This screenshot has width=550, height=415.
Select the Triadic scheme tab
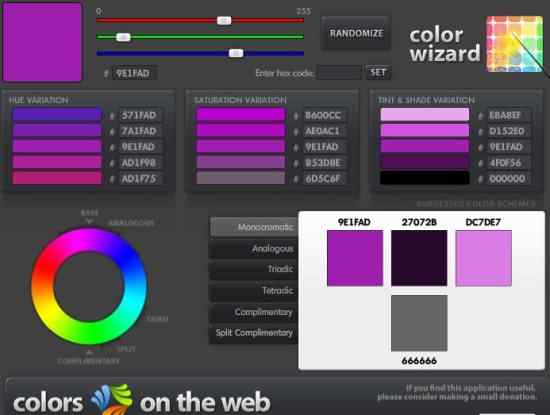tap(254, 269)
